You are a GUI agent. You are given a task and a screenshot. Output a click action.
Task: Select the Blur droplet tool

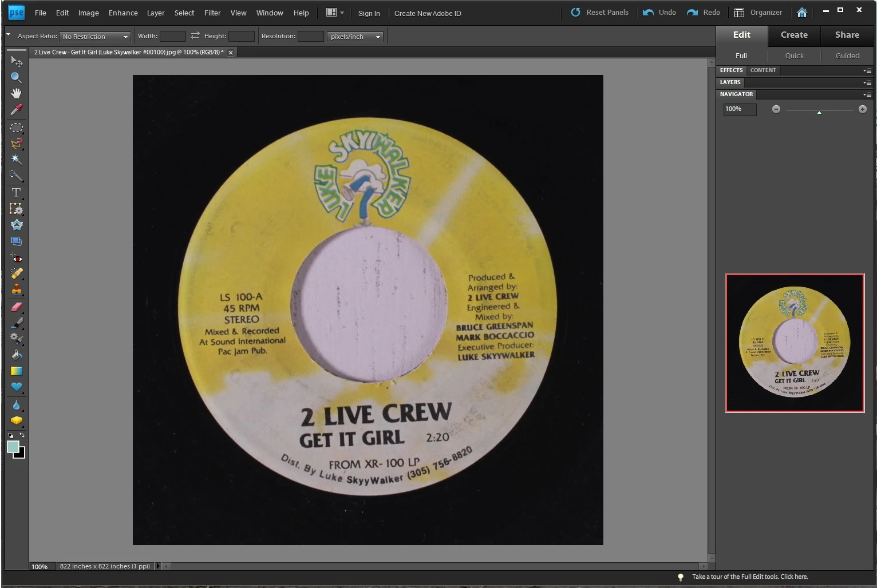(16, 406)
